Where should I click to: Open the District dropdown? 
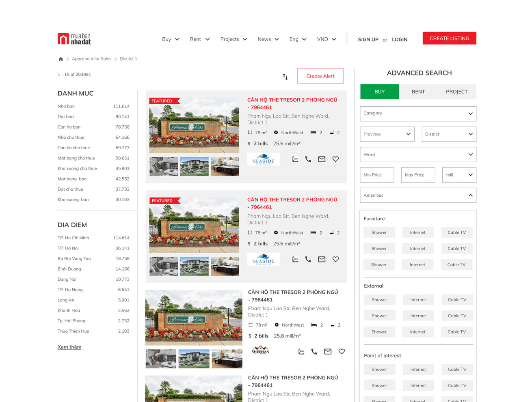449,134
